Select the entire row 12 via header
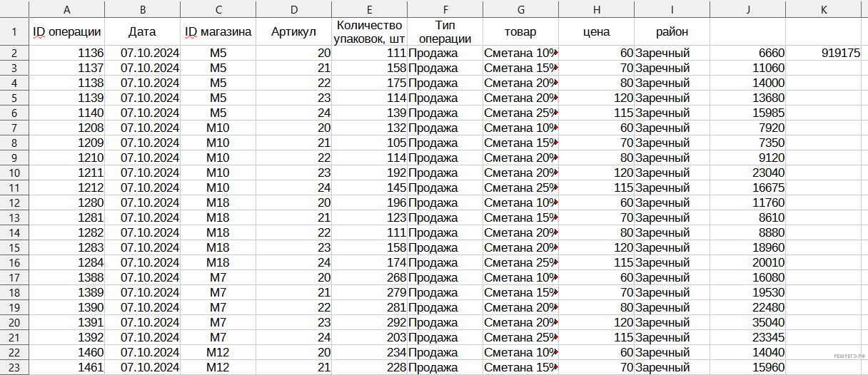Image resolution: width=868 pixels, height=375 pixels. pyautogui.click(x=14, y=203)
